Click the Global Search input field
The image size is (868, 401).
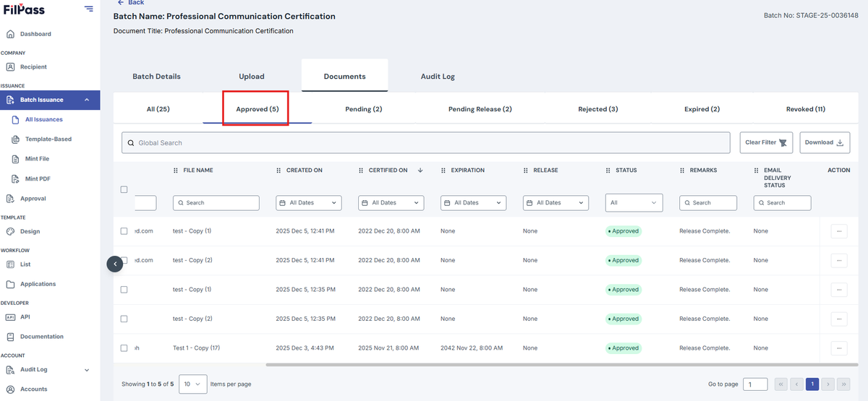[x=425, y=142]
